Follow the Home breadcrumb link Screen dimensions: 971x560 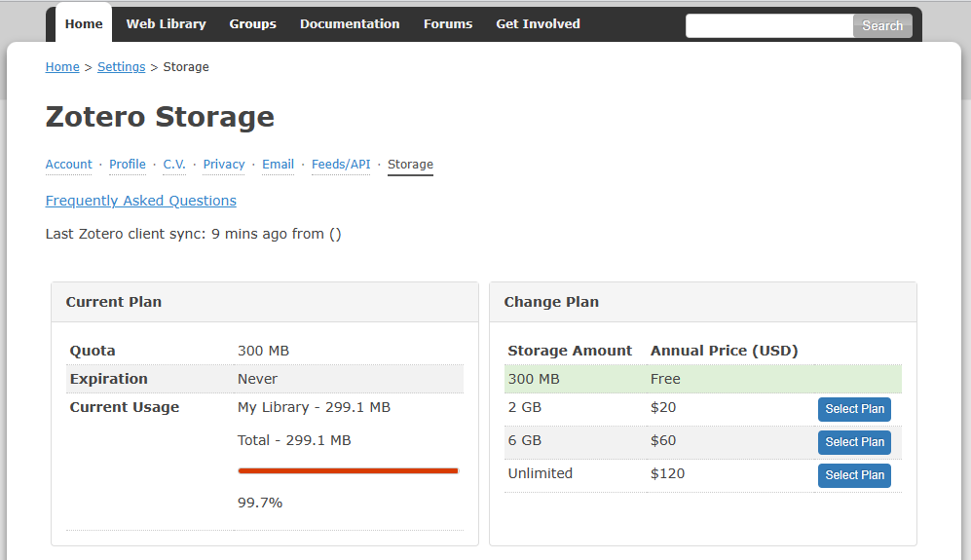pyautogui.click(x=62, y=67)
